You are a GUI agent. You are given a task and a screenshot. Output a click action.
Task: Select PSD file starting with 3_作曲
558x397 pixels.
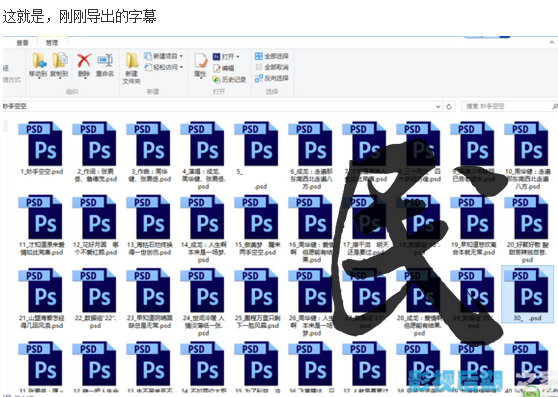[x=149, y=152]
